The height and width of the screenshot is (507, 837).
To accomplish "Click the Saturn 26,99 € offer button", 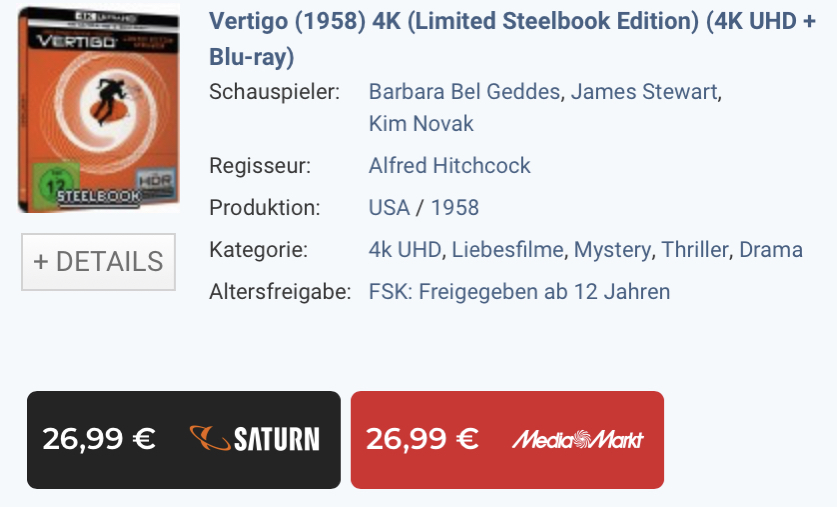I will 184,440.
